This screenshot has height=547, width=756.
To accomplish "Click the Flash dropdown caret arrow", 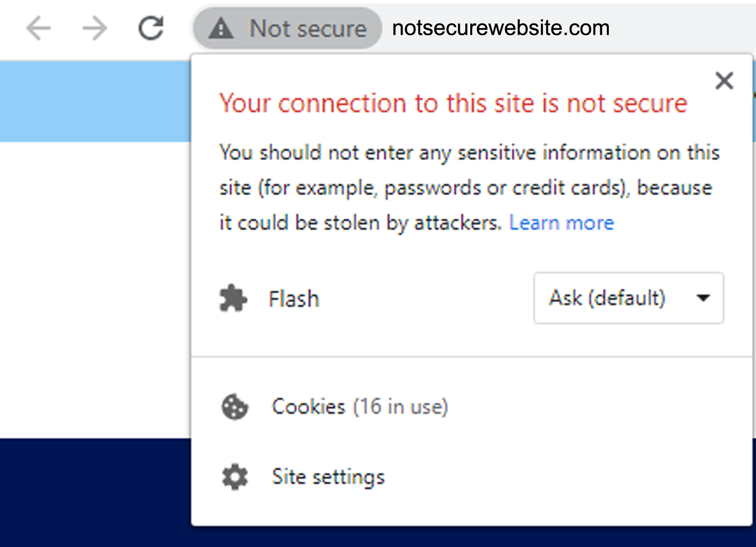I will point(703,298).
